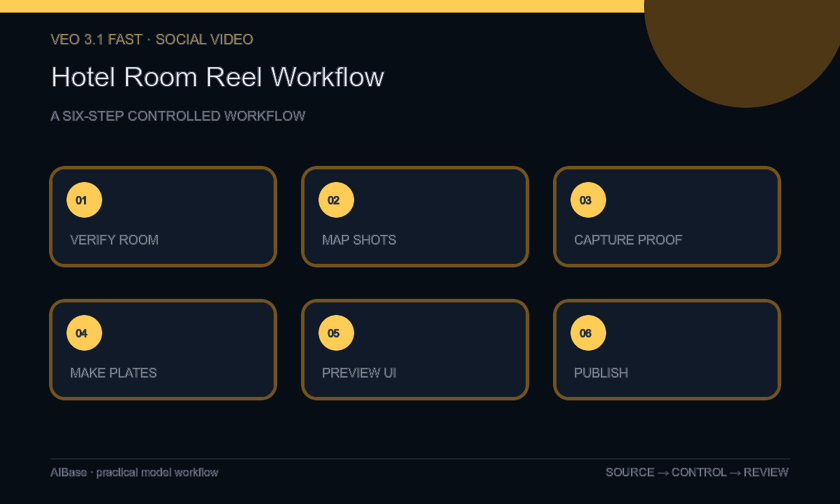840x504 pixels.
Task: Click the A SIX-STEP CONTROLLED WORKFLOW subtitle
Action: coord(178,116)
